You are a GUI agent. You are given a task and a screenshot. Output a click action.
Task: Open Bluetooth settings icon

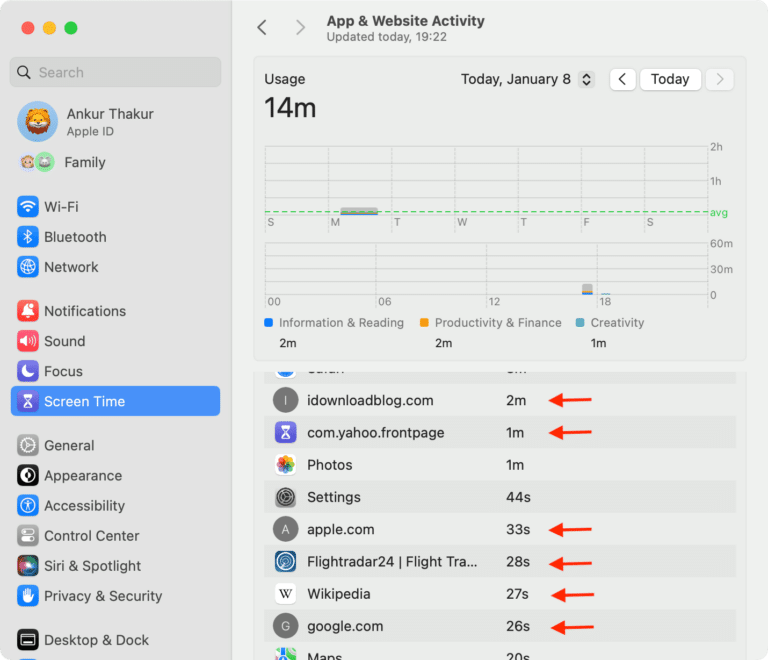pyautogui.click(x=28, y=237)
